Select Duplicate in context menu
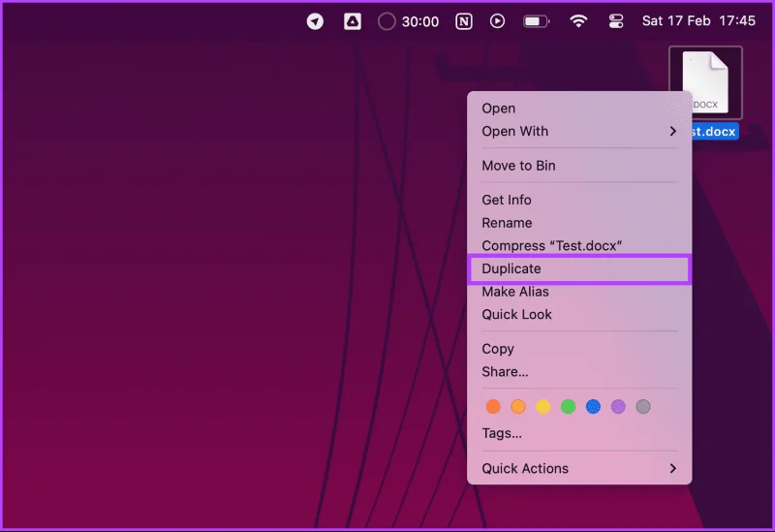 click(x=579, y=269)
